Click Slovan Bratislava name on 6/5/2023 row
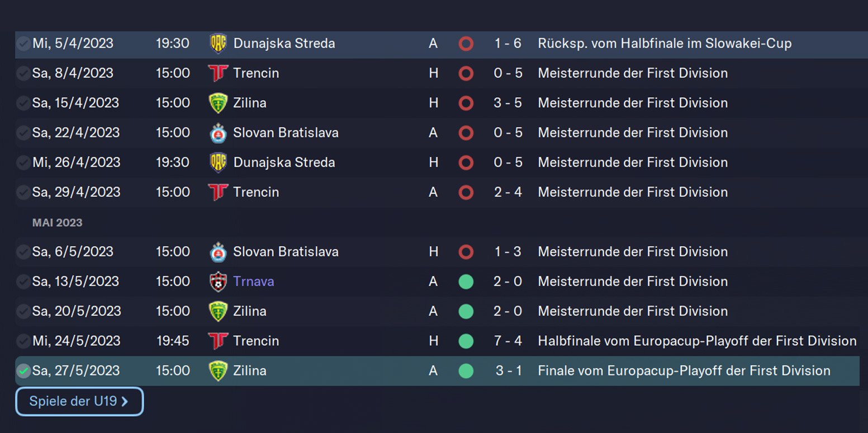Viewport: 868px width, 433px height. [x=286, y=252]
